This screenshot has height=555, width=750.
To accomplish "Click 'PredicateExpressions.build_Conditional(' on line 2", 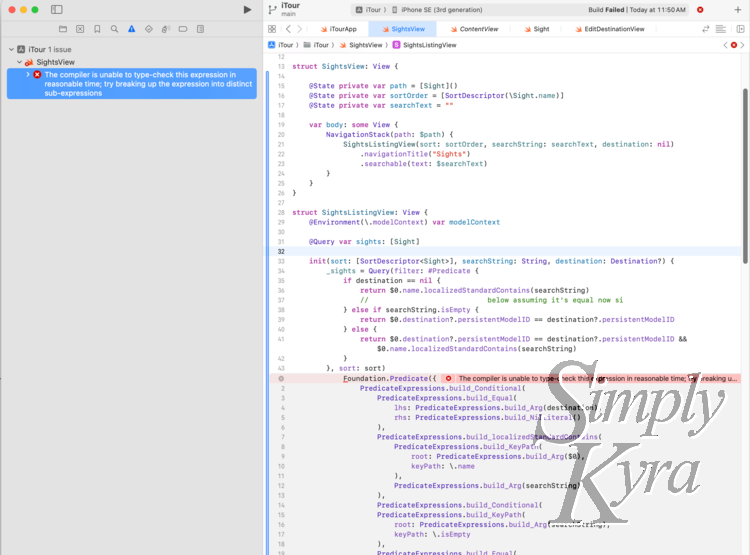I will pos(442,388).
